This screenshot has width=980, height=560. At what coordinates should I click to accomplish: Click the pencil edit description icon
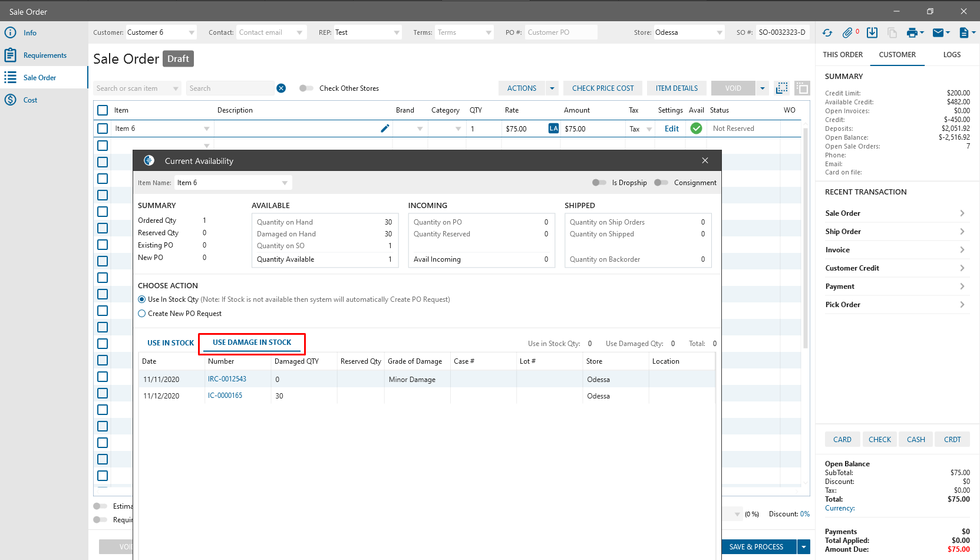[385, 129]
